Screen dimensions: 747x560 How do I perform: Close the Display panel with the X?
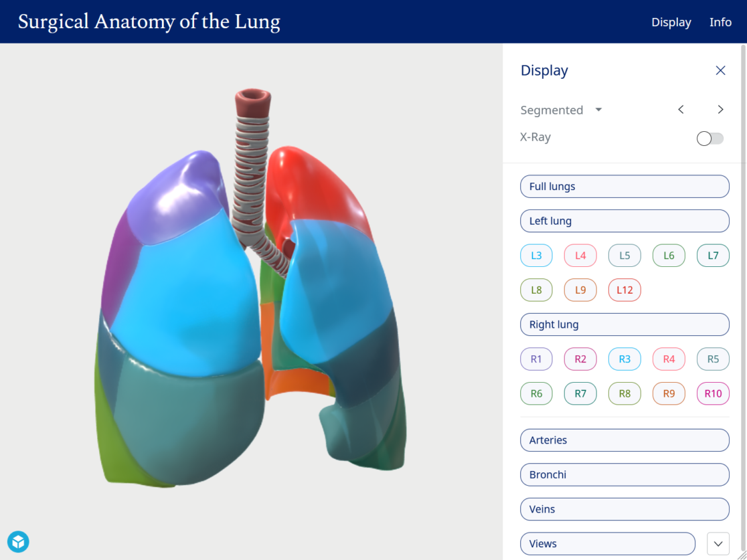click(720, 70)
